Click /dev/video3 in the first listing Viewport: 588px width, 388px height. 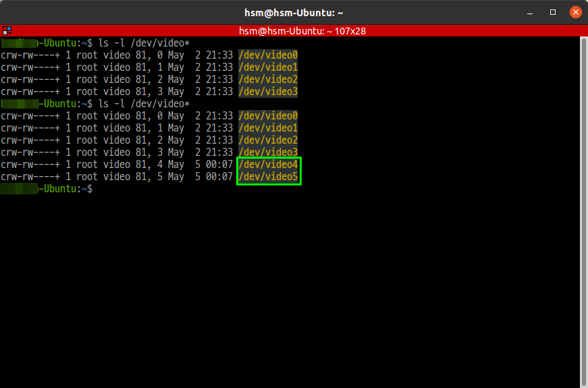[268, 92]
